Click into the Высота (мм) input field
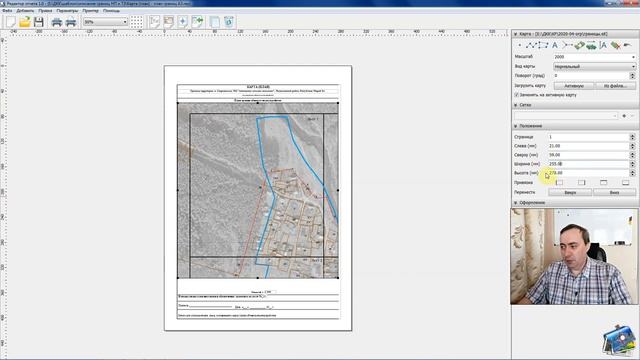This screenshot has height=360, width=640. [x=588, y=173]
